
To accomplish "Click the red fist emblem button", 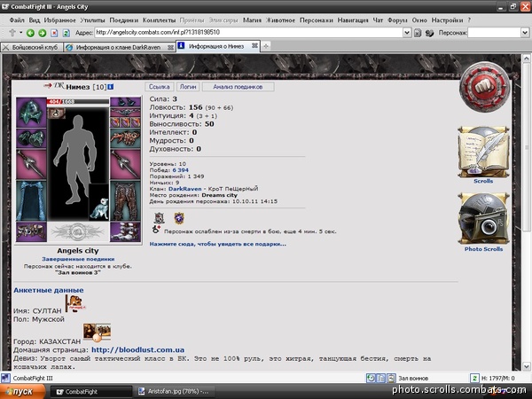I will click(x=484, y=87).
